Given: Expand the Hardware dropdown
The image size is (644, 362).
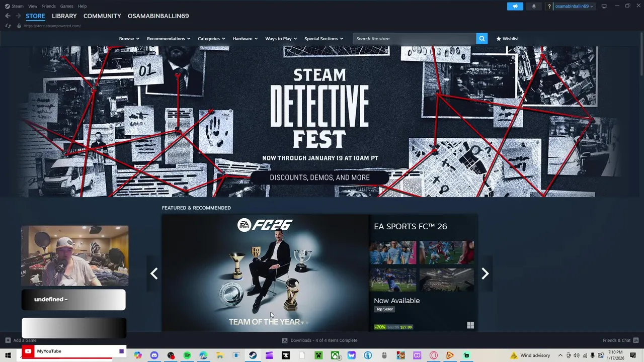Looking at the screenshot, I should [245, 39].
